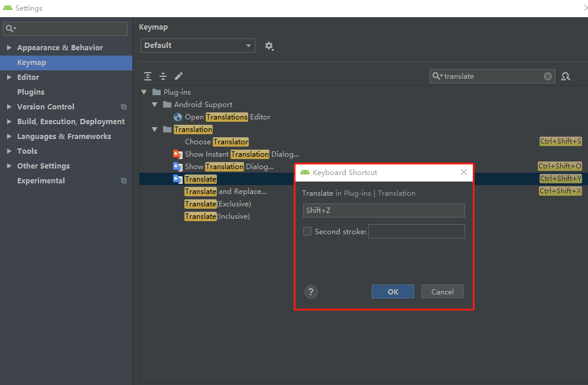Image resolution: width=588 pixels, height=385 pixels.
Task: Select Other Settings label
Action: [x=44, y=166]
